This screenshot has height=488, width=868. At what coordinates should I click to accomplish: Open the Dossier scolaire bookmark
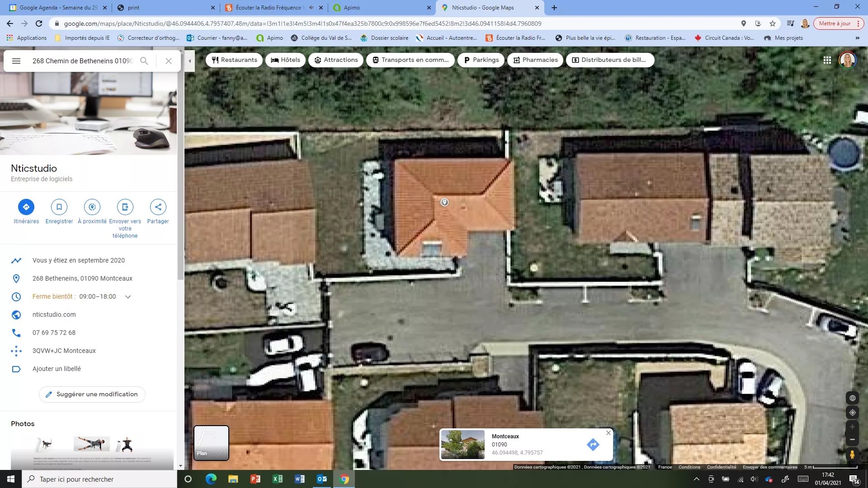click(x=384, y=38)
